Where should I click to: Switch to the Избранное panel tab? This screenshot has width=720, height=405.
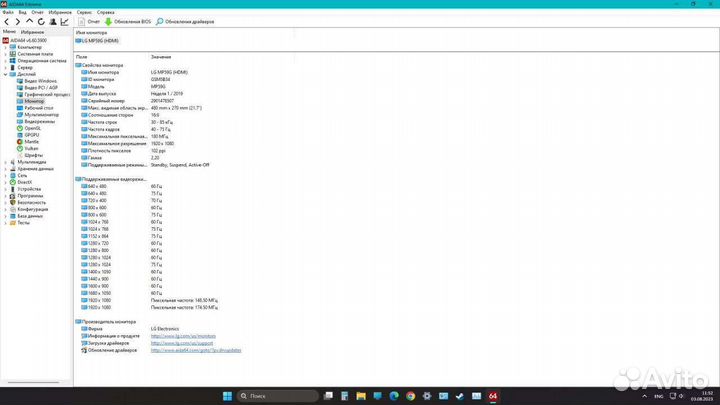click(x=33, y=32)
